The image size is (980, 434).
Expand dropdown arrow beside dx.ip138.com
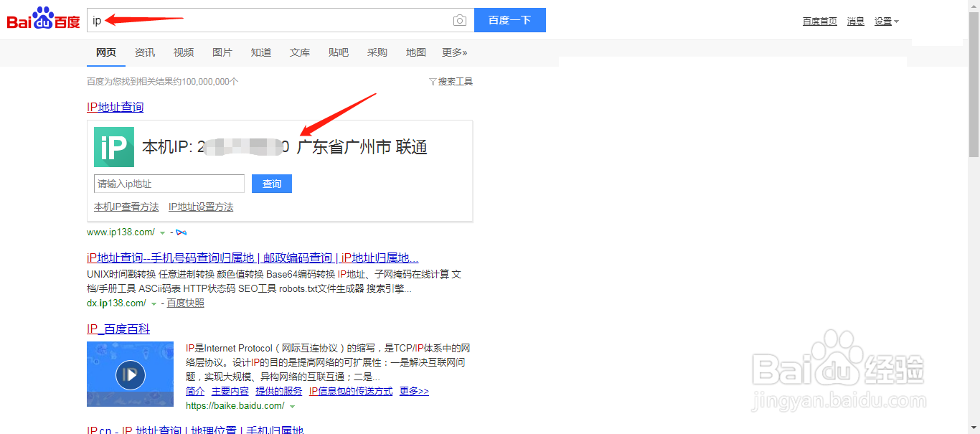[154, 303]
